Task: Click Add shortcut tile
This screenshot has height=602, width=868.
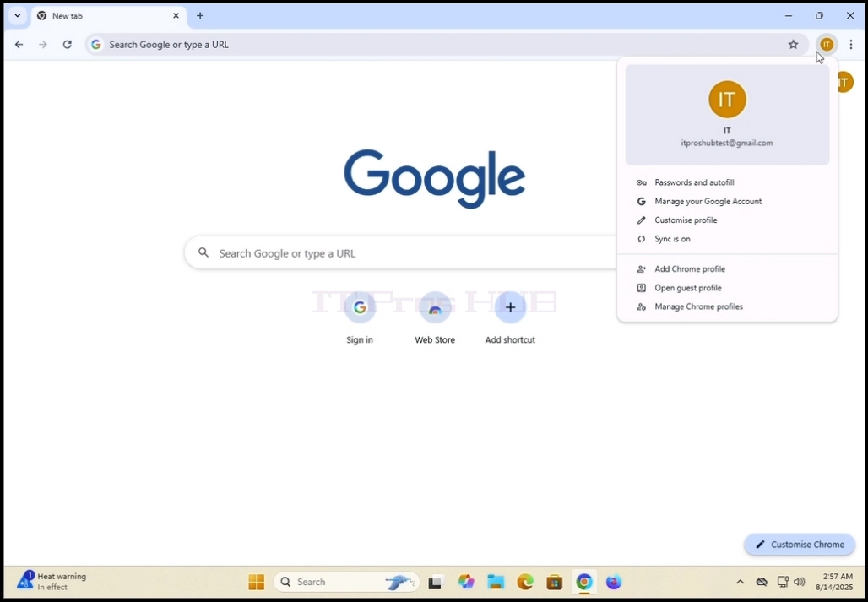Action: [510, 318]
